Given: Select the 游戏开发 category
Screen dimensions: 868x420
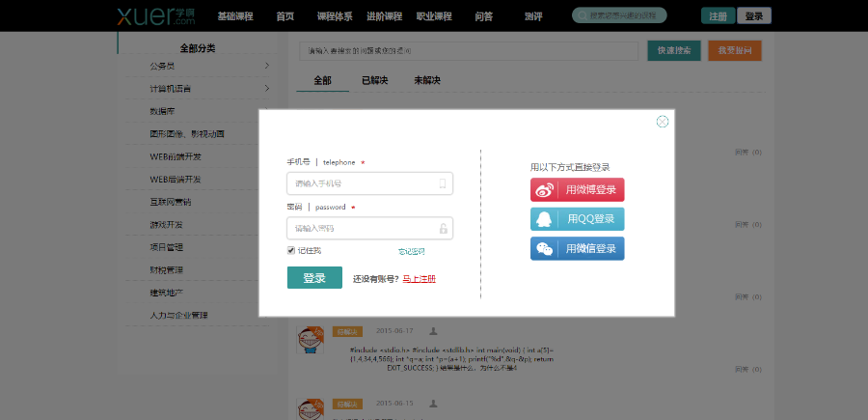Looking at the screenshot, I should coord(166,224).
